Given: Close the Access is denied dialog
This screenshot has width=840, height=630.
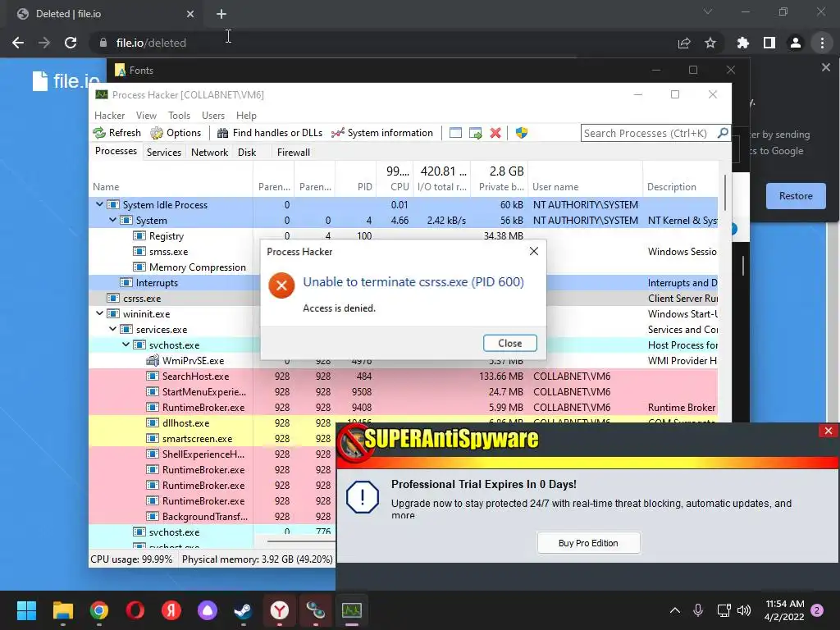Looking at the screenshot, I should tap(509, 343).
